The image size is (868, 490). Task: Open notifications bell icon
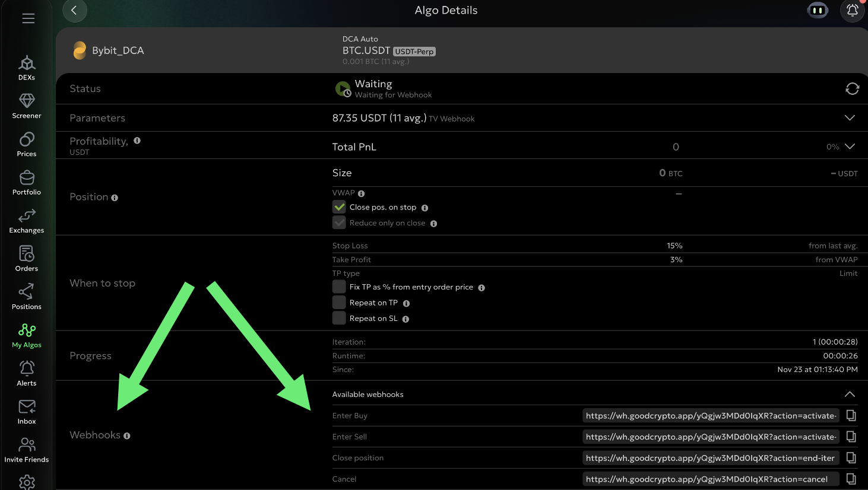(x=852, y=11)
